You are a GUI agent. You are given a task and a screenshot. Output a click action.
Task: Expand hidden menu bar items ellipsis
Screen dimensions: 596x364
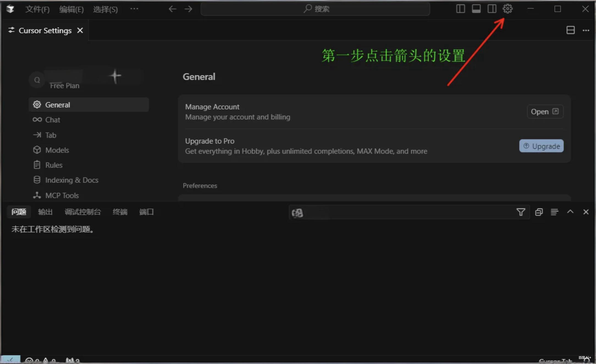pyautogui.click(x=134, y=9)
